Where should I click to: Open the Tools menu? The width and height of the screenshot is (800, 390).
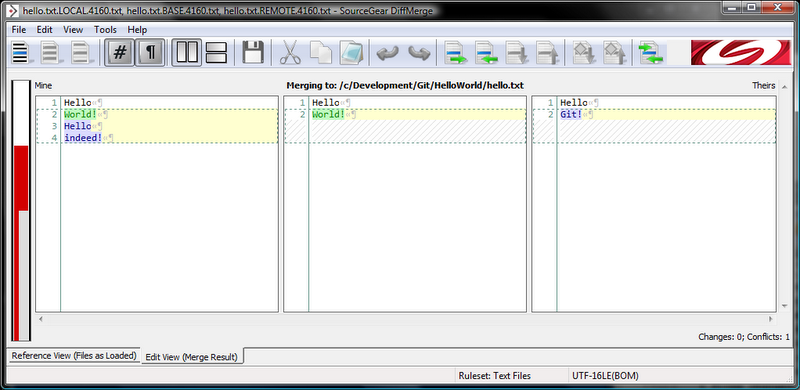coord(105,30)
